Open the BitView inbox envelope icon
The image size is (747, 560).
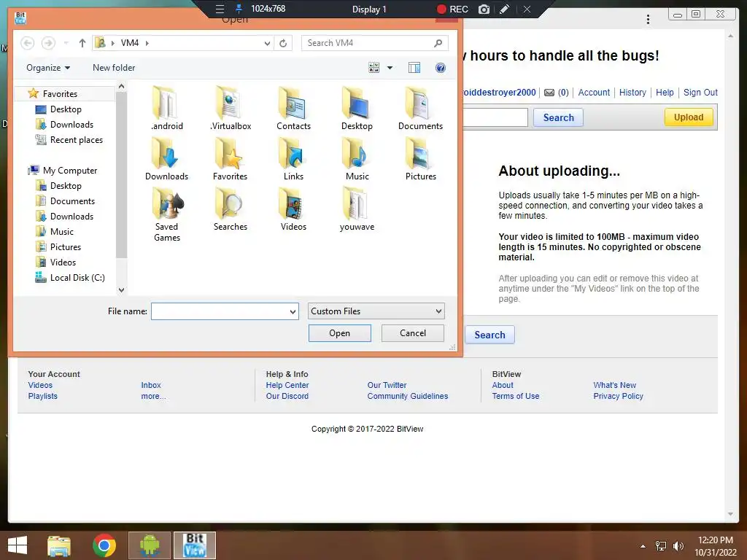[549, 93]
